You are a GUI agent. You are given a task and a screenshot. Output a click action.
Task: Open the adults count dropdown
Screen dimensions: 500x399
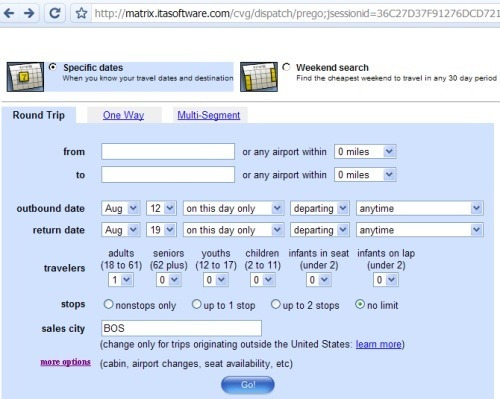[x=121, y=280]
